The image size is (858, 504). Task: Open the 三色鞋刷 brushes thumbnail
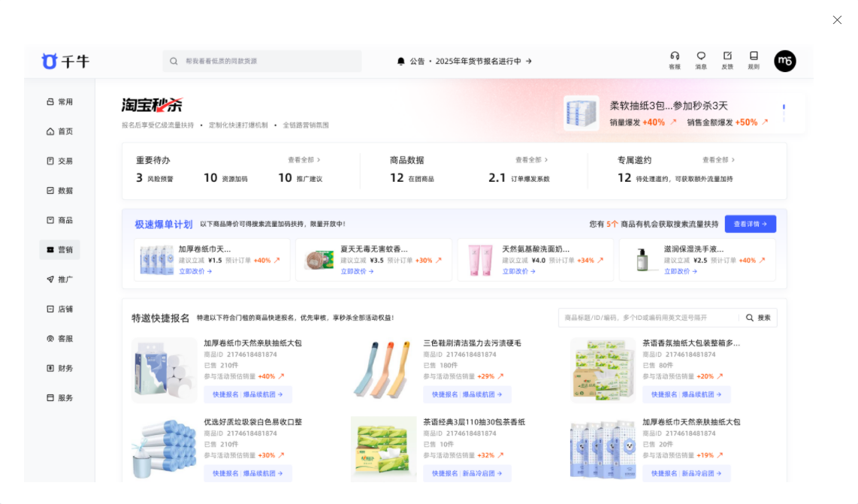[x=383, y=370]
